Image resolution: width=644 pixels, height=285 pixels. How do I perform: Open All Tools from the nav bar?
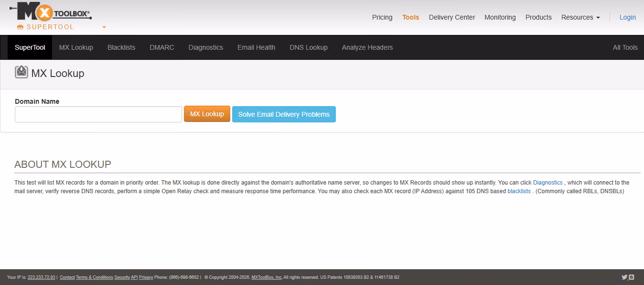[x=625, y=47]
